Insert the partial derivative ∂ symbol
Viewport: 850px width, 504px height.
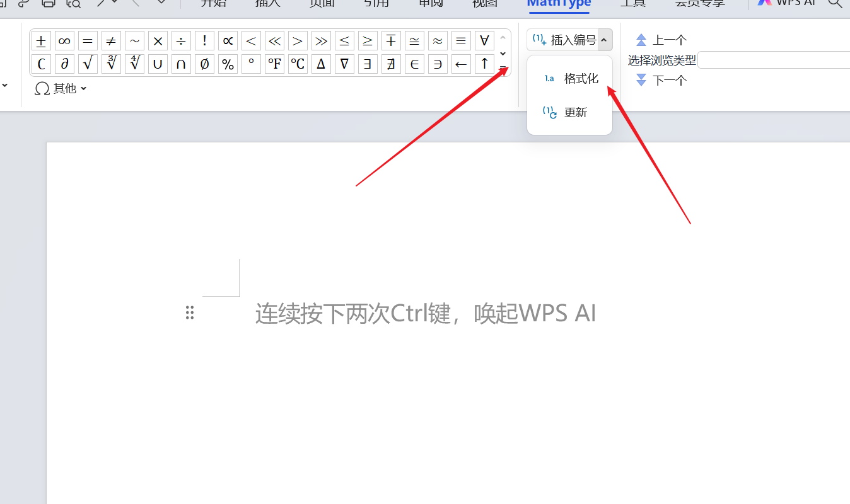coord(64,64)
